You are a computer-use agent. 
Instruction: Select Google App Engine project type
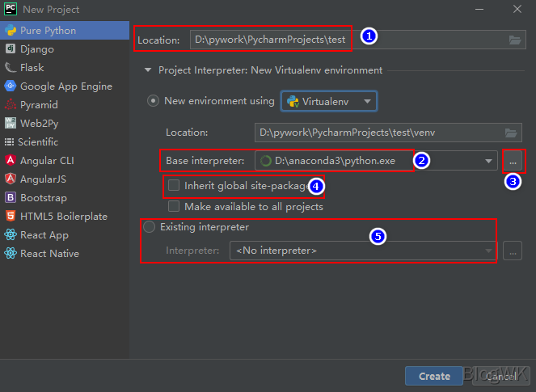click(x=65, y=86)
